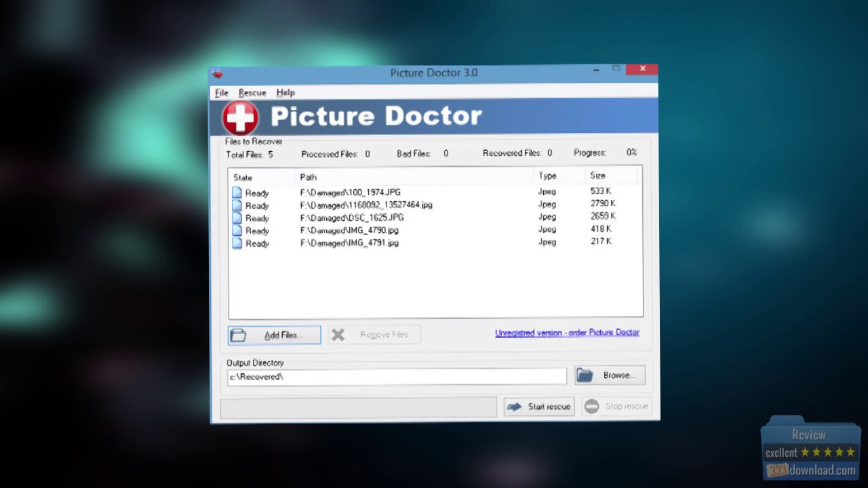Click Ready state of the DSC_1625.JPG row
This screenshot has height=488, width=868.
257,218
